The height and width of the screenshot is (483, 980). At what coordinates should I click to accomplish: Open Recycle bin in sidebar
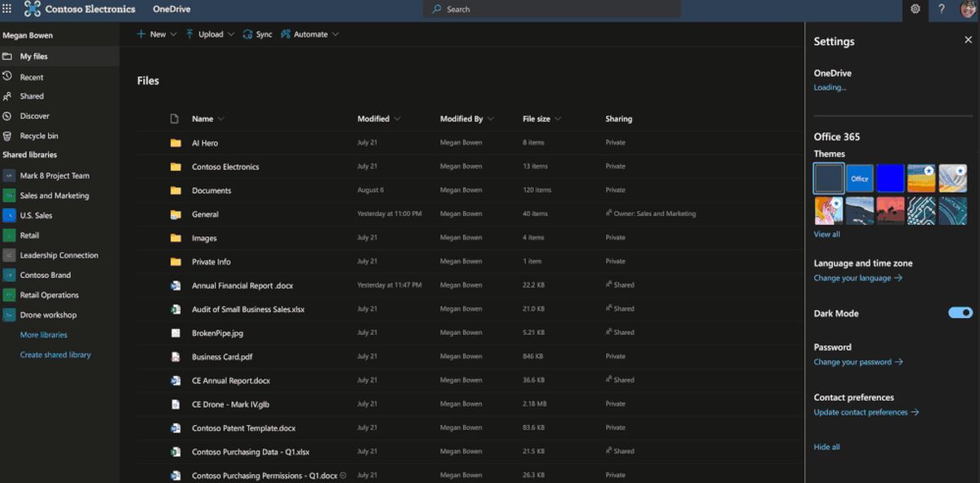tap(38, 136)
